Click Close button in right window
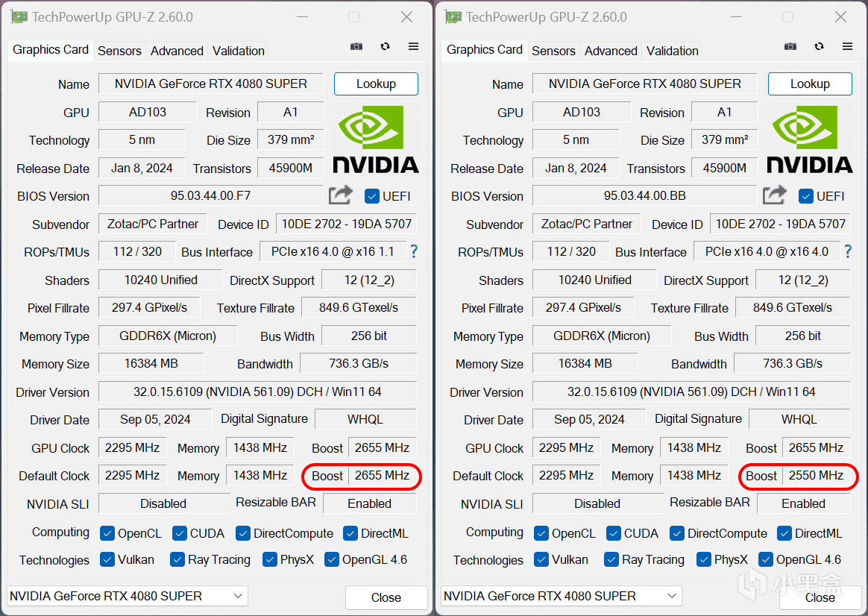This screenshot has height=616, width=868. point(820,598)
